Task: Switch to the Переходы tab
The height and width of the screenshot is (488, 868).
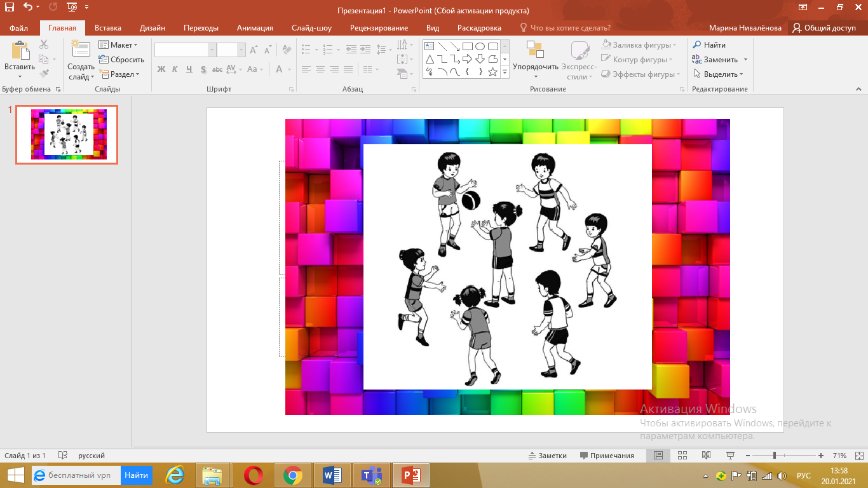Action: pos(201,28)
